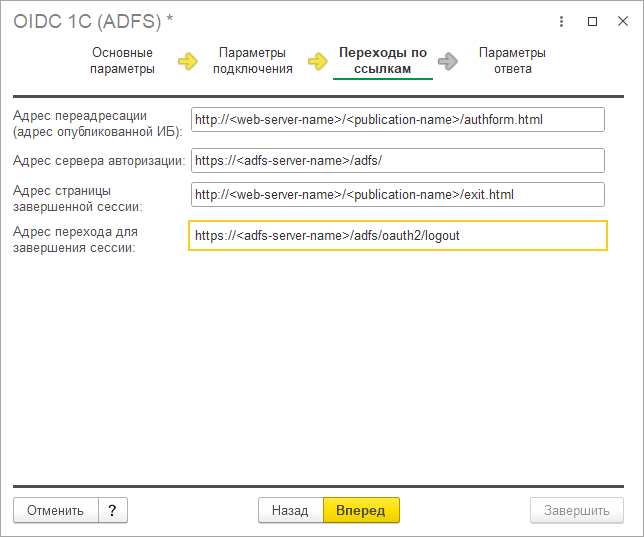
Task: Switch to the Параметры подключения step
Action: 252,61
